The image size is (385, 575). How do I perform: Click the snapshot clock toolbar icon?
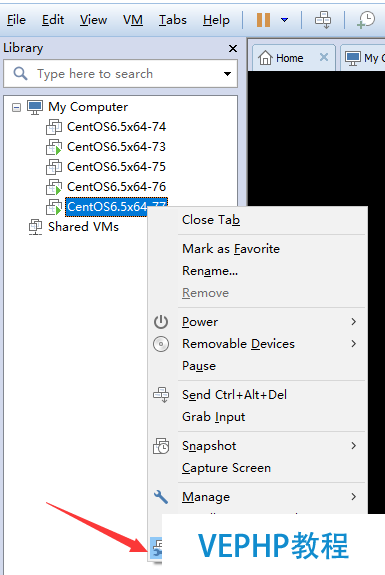tap(366, 20)
